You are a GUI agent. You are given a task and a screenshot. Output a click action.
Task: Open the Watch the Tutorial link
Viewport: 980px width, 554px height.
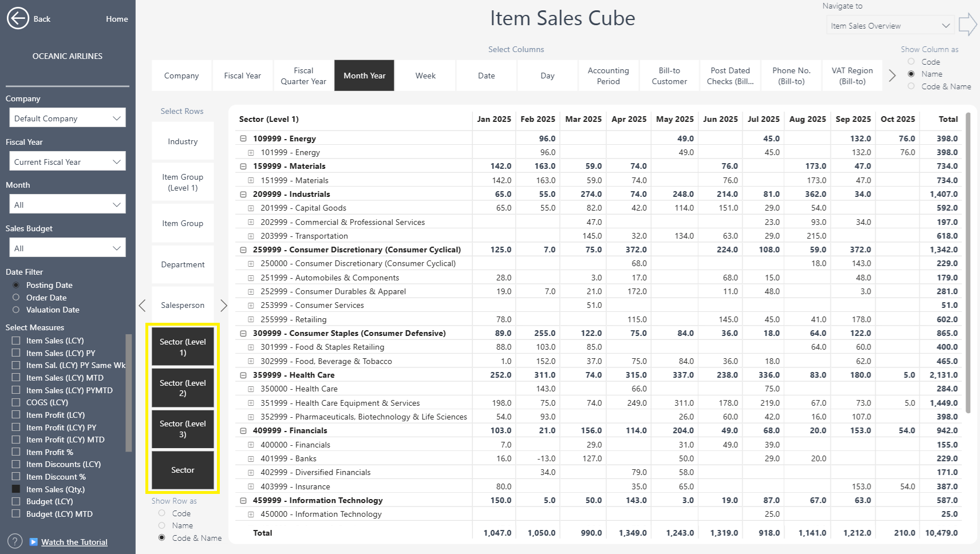click(x=74, y=542)
